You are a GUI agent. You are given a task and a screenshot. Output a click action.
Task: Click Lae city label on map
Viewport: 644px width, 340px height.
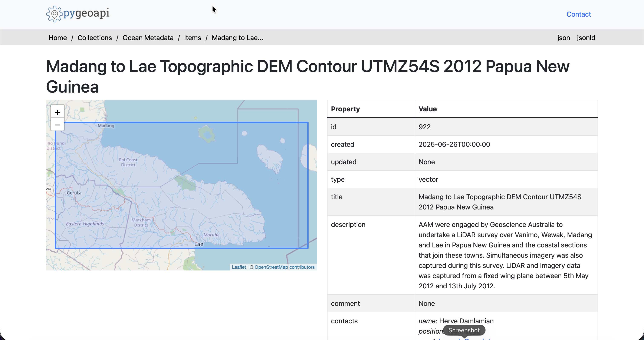click(199, 244)
